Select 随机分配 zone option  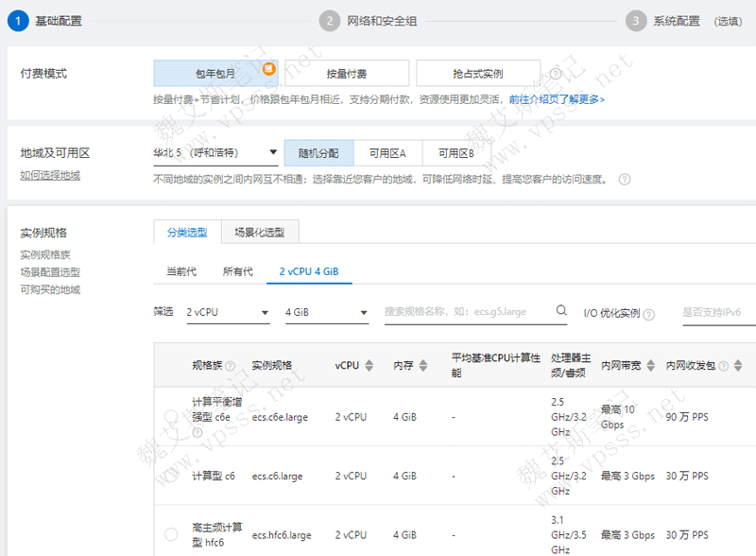[x=318, y=153]
